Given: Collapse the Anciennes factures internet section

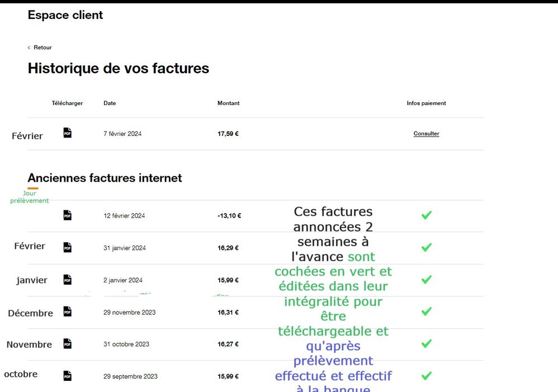Looking at the screenshot, I should click(105, 178).
